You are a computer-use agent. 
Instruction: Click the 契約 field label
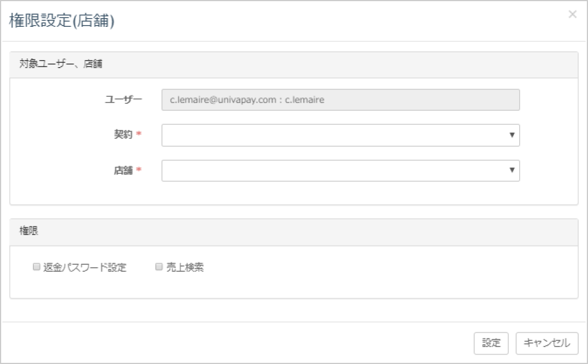coord(123,135)
